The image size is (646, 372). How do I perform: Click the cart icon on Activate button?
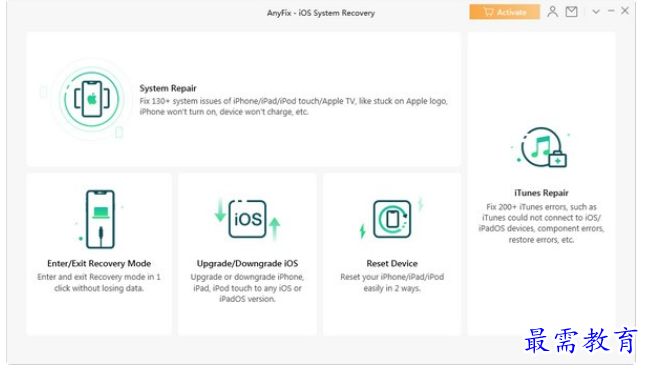pyautogui.click(x=489, y=12)
